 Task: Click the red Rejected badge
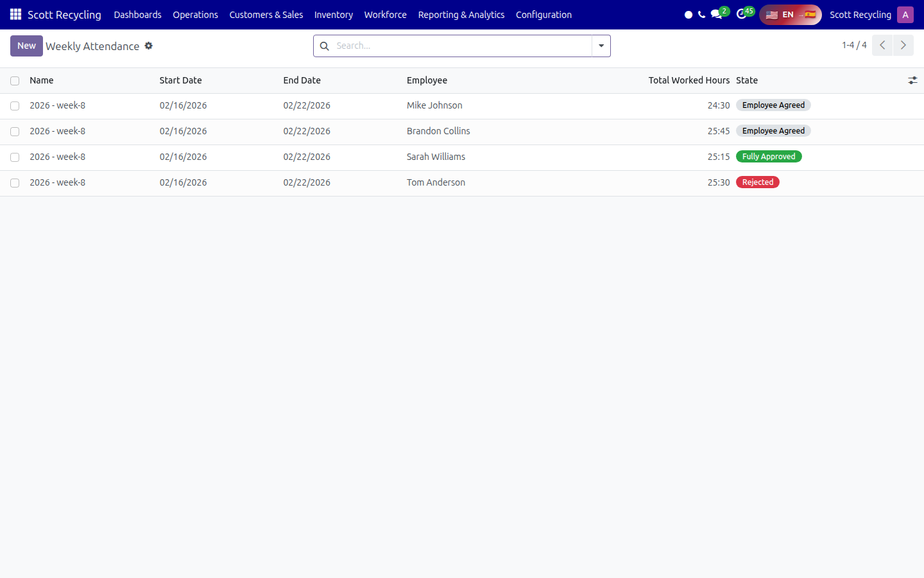pyautogui.click(x=758, y=182)
